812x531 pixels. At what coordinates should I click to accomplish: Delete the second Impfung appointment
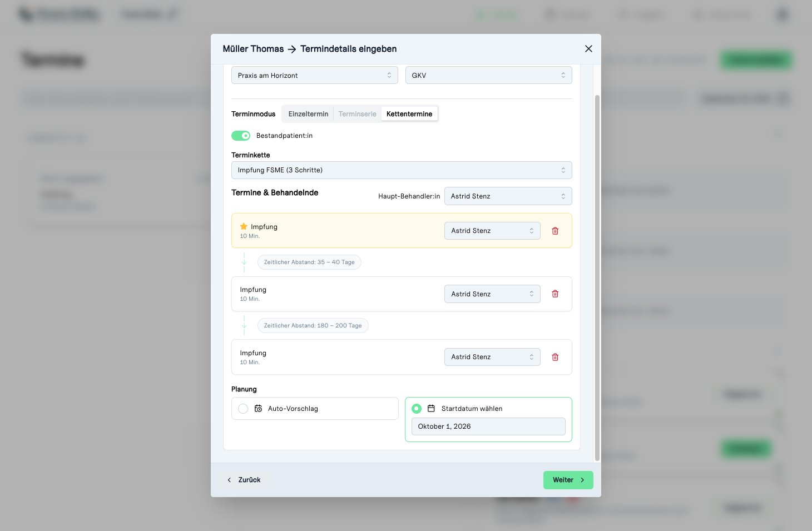[x=555, y=294]
